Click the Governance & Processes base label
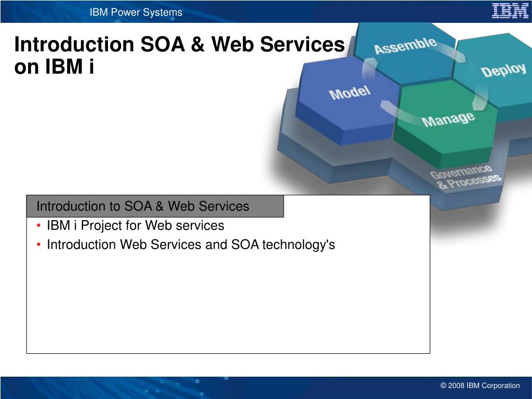This screenshot has width=532, height=399. [465, 177]
